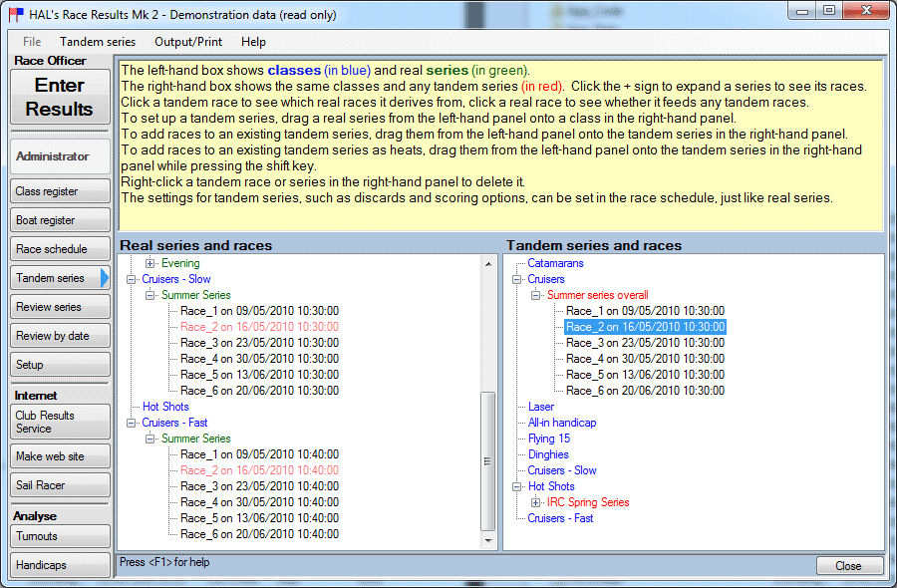Screen dimensions: 897x588
Task: Click the Enter Results button
Action: (x=60, y=97)
